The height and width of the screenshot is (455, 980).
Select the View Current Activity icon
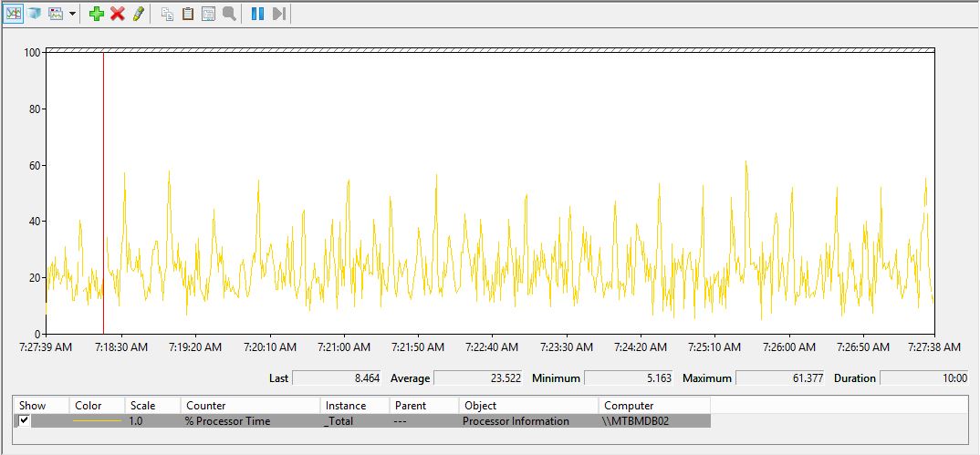pos(14,13)
